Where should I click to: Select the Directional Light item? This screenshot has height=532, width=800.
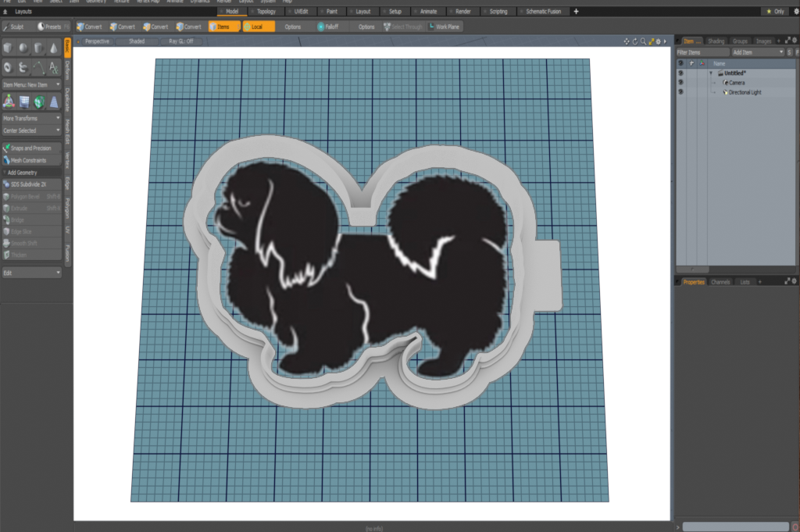click(x=745, y=92)
